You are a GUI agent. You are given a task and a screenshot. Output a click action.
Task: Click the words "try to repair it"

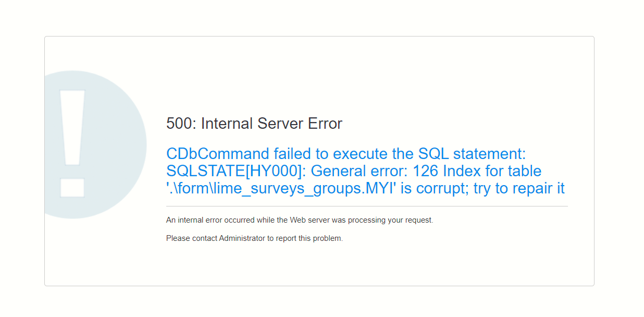[519, 188]
